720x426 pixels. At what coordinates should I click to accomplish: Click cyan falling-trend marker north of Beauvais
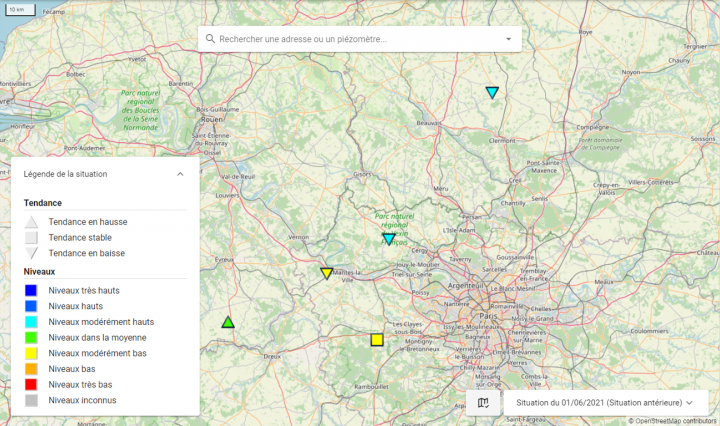coord(492,92)
